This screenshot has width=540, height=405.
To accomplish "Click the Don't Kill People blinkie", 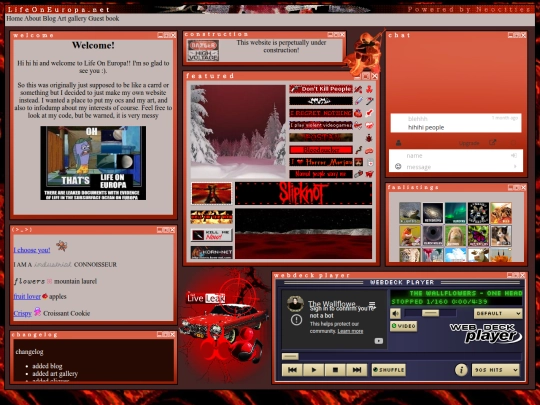I will coord(321,89).
